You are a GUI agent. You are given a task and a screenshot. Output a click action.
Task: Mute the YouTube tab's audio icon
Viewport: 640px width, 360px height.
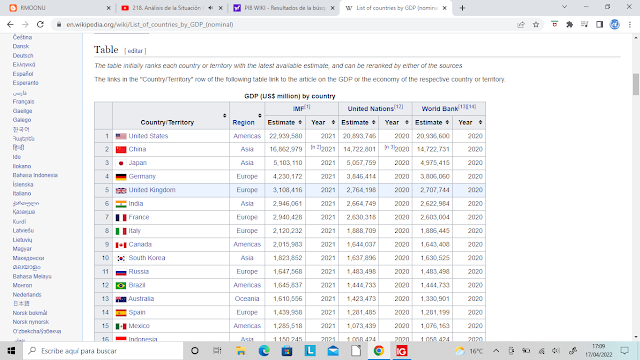pos(211,8)
